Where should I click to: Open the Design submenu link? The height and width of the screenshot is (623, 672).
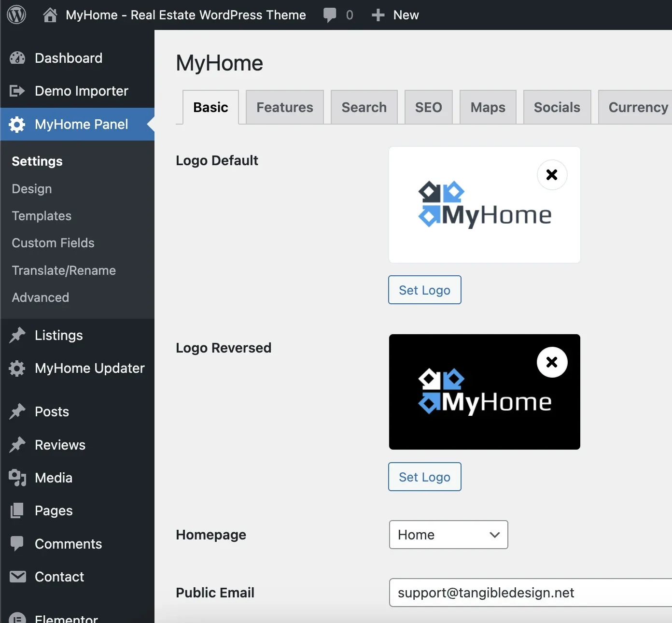click(x=32, y=189)
